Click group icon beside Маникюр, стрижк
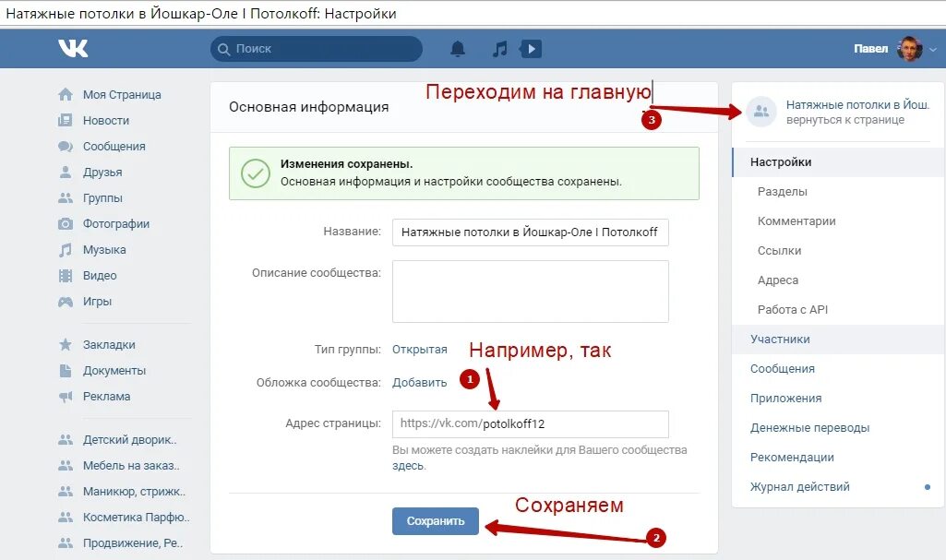This screenshot has height=560, width=946. click(66, 492)
